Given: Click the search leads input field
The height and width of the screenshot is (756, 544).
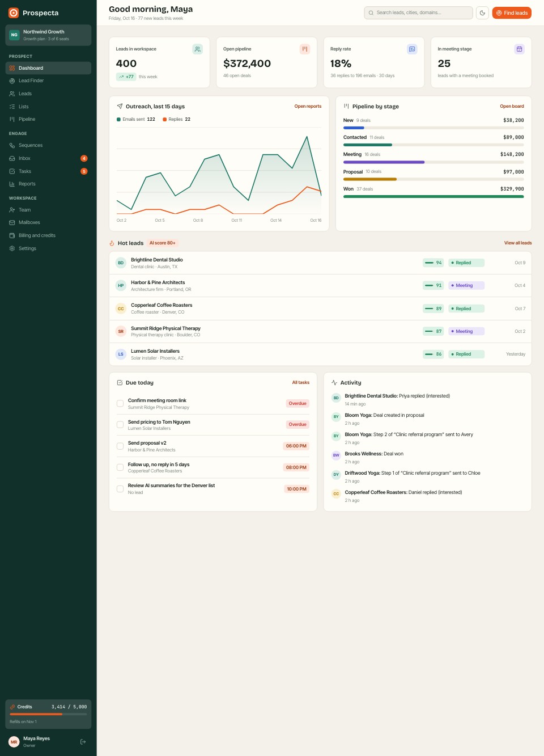Looking at the screenshot, I should (418, 12).
